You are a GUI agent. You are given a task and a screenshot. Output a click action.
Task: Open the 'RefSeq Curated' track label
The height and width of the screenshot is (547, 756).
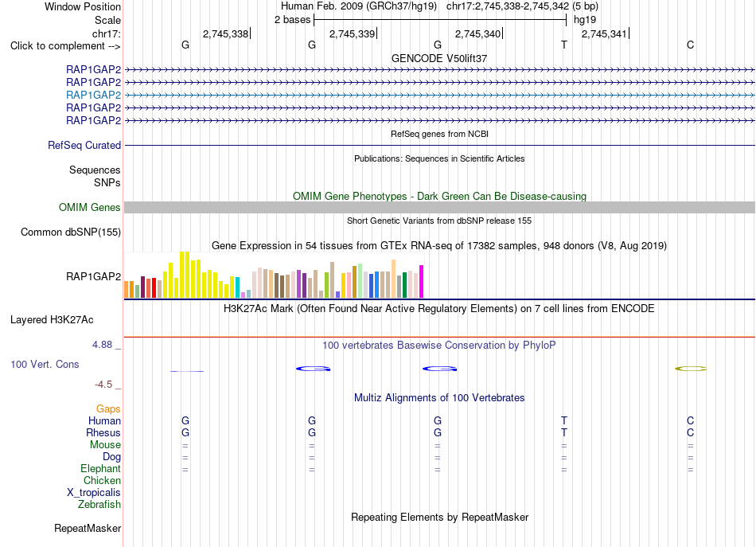pyautogui.click(x=84, y=145)
